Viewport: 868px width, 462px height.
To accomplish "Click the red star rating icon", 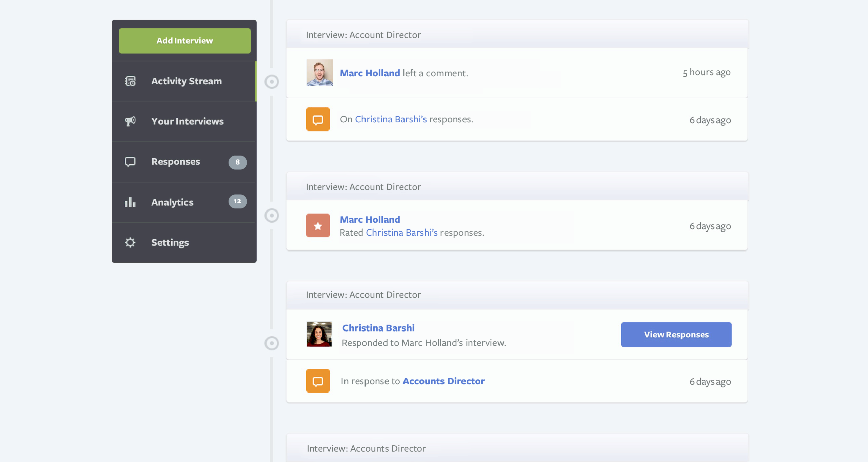I will click(318, 225).
